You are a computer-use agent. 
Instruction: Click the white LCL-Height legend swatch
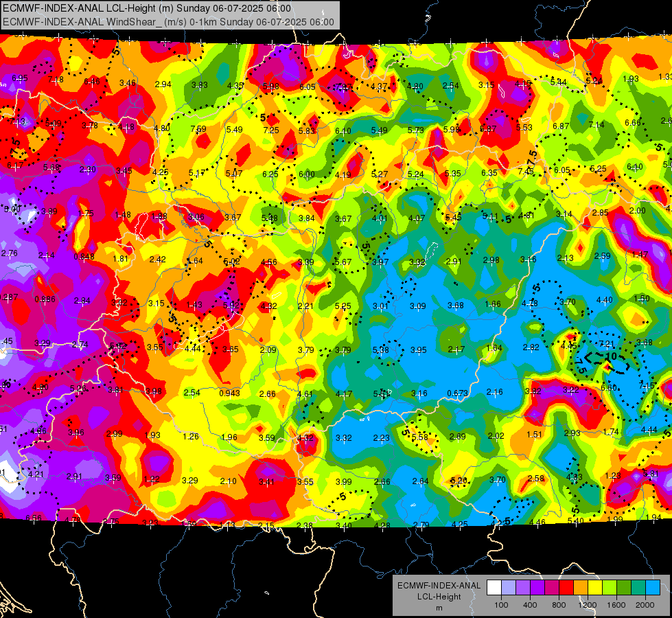[494, 588]
